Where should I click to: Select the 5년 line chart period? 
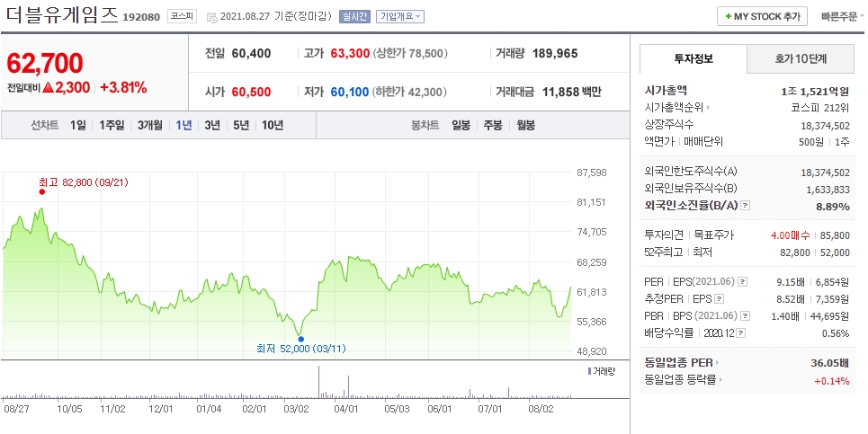241,126
